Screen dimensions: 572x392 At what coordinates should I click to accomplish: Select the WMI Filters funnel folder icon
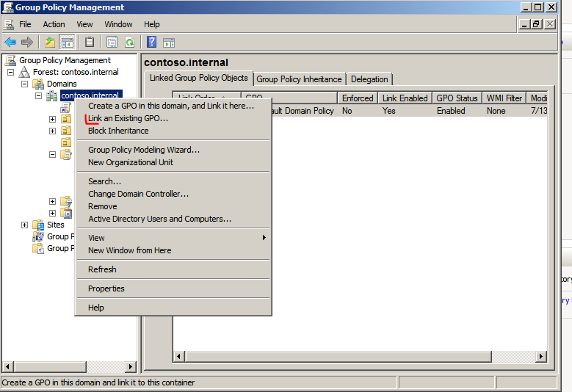tap(66, 201)
